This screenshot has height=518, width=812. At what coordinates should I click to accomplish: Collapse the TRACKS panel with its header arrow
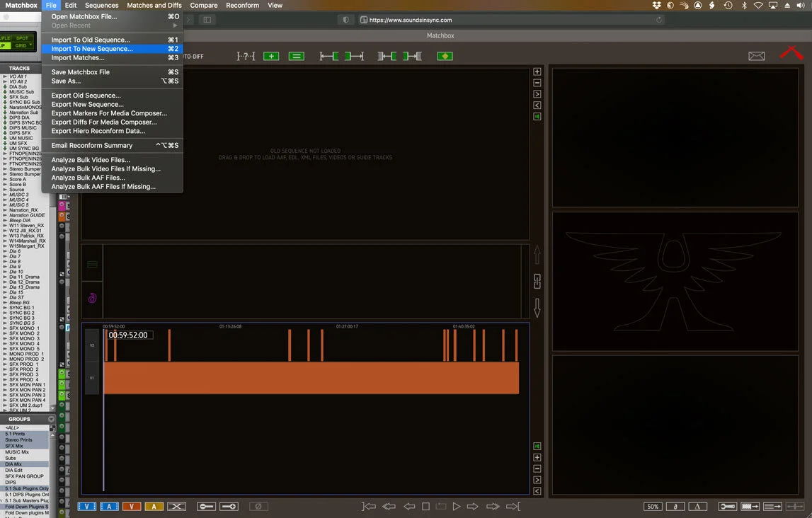click(50, 69)
